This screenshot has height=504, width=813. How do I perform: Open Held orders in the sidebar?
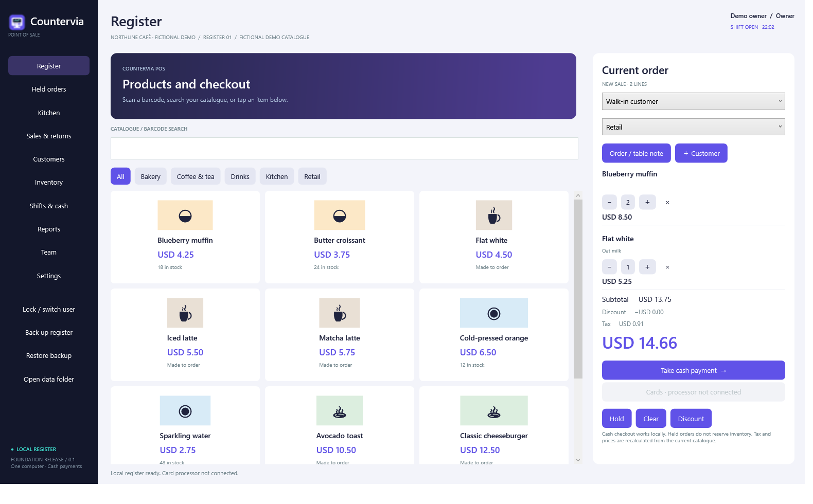(x=49, y=89)
